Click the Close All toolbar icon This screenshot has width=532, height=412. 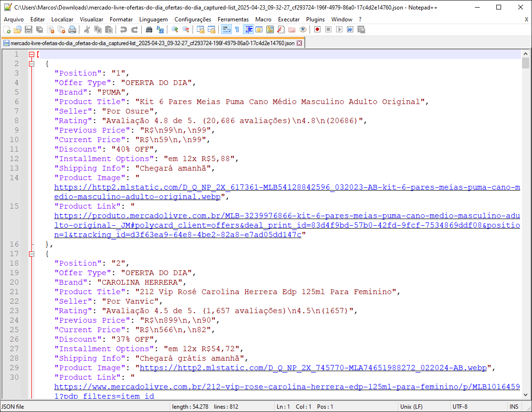pyautogui.click(x=61, y=30)
